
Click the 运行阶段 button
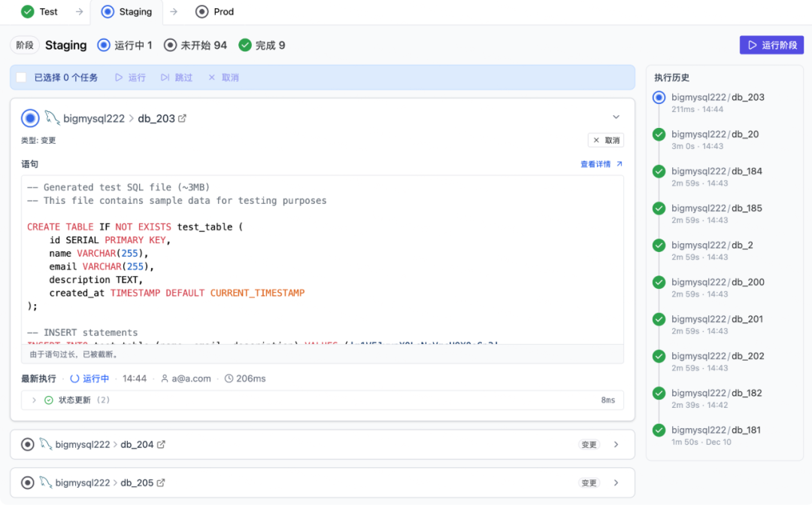771,45
